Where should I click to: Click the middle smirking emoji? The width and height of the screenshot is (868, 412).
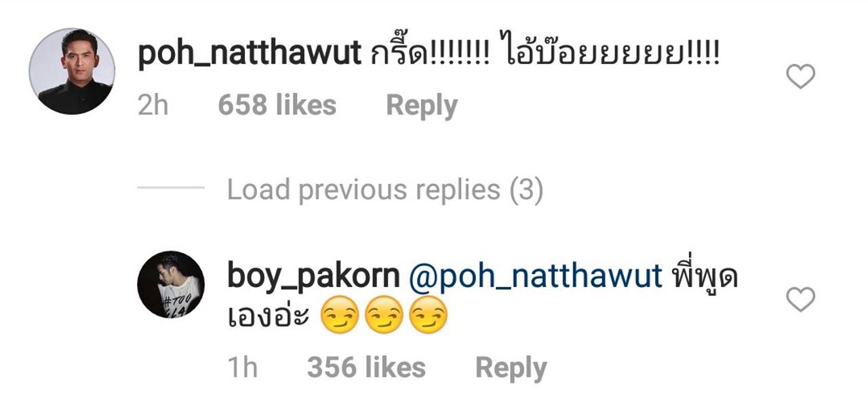tap(384, 318)
